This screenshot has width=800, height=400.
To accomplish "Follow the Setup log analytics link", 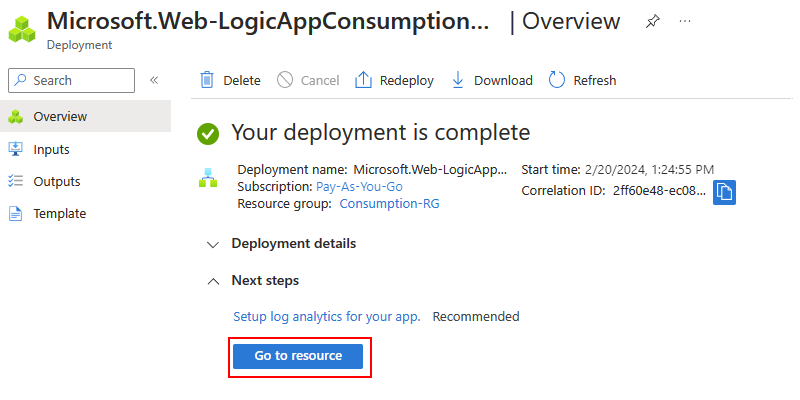I will [x=326, y=317].
